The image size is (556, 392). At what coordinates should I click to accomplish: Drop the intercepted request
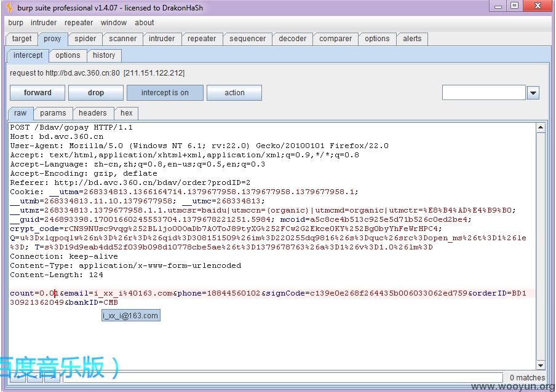click(x=96, y=93)
